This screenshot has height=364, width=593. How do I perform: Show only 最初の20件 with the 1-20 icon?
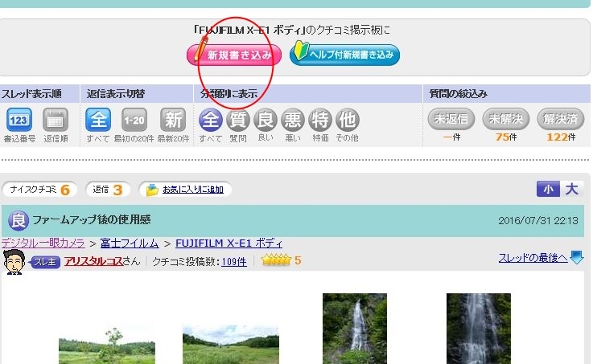(x=134, y=120)
